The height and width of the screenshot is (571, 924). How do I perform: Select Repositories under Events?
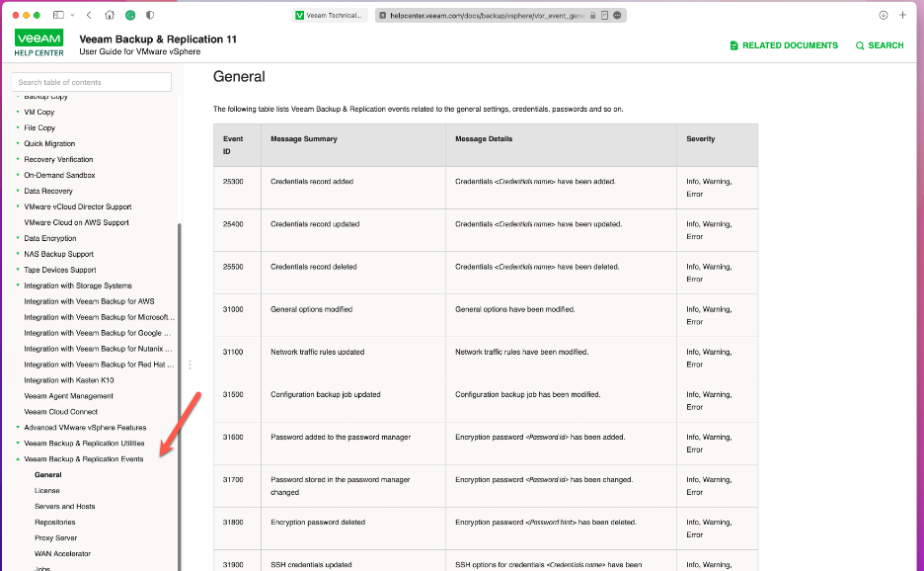[x=55, y=522]
